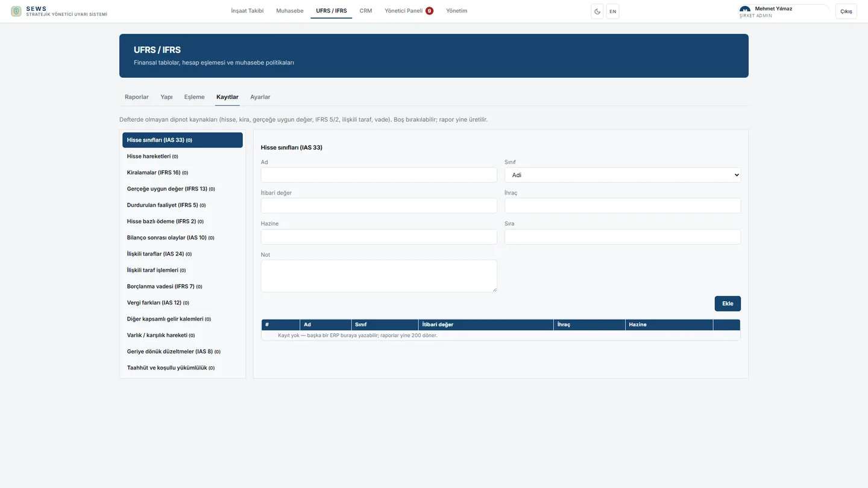Open the Sınıf dropdown showing Adi
The width and height of the screenshot is (868, 488).
[623, 175]
